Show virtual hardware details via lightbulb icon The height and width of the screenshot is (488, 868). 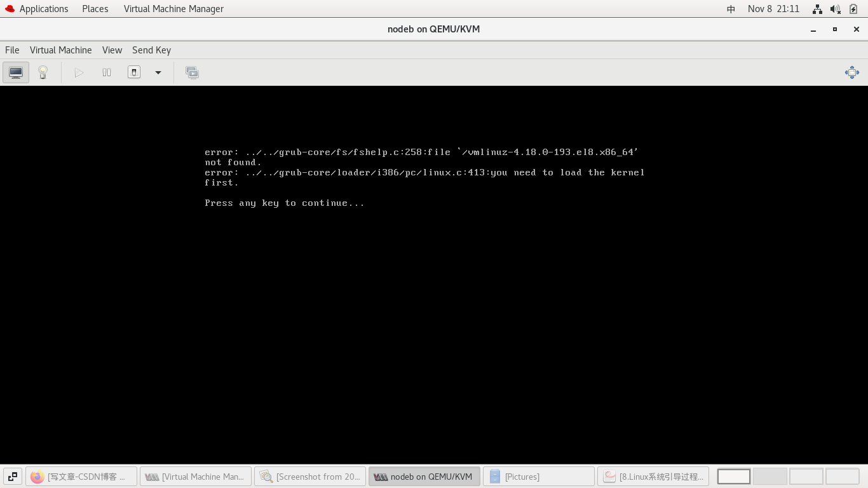[x=43, y=72]
